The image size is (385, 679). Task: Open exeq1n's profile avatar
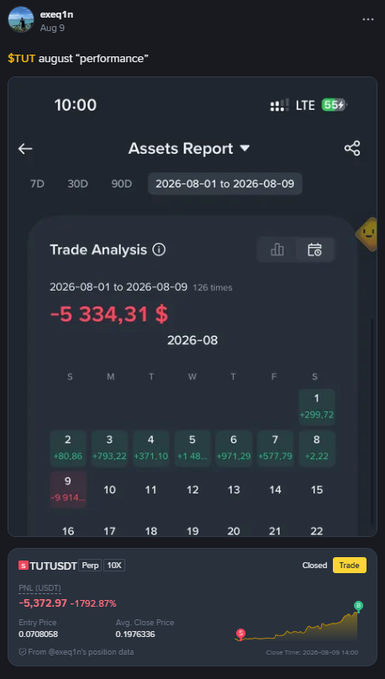(x=21, y=19)
